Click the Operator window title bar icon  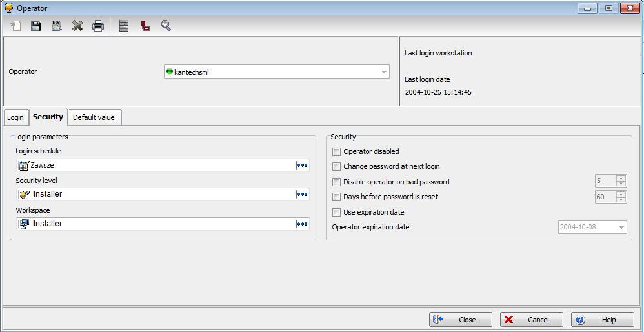point(8,8)
